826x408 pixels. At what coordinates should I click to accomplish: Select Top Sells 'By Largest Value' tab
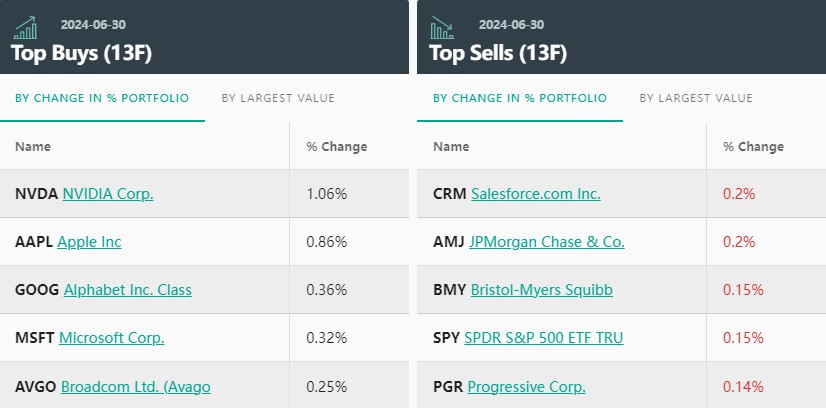click(696, 98)
